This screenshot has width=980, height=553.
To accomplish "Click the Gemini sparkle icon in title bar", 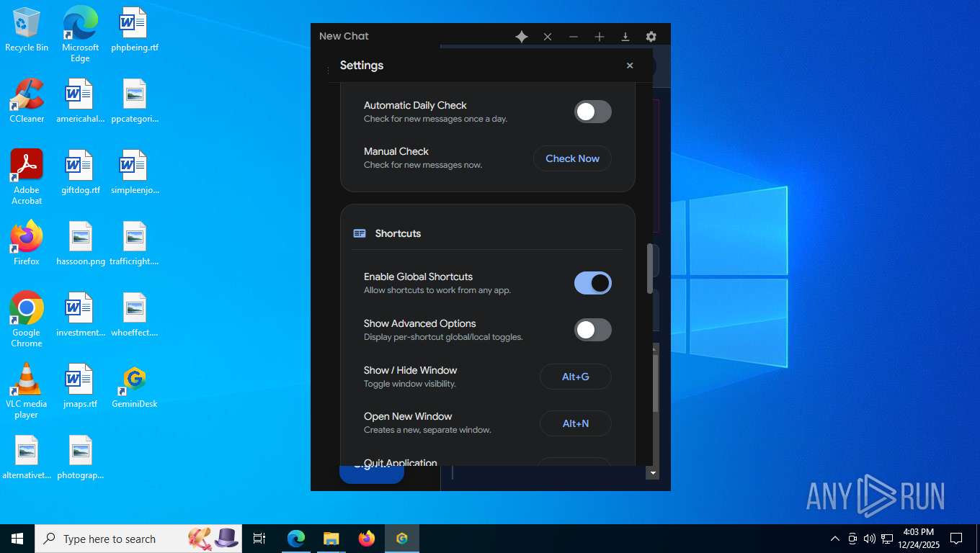I will (522, 37).
